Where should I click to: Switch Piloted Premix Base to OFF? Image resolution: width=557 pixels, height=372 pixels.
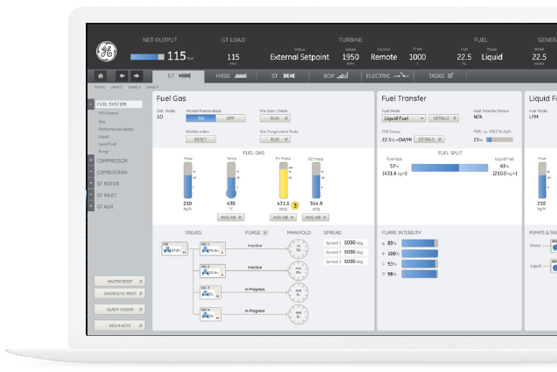(x=231, y=118)
